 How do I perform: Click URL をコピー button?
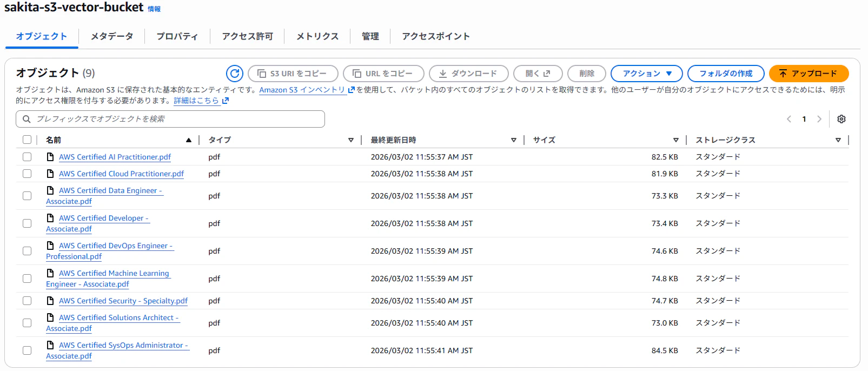coord(383,74)
